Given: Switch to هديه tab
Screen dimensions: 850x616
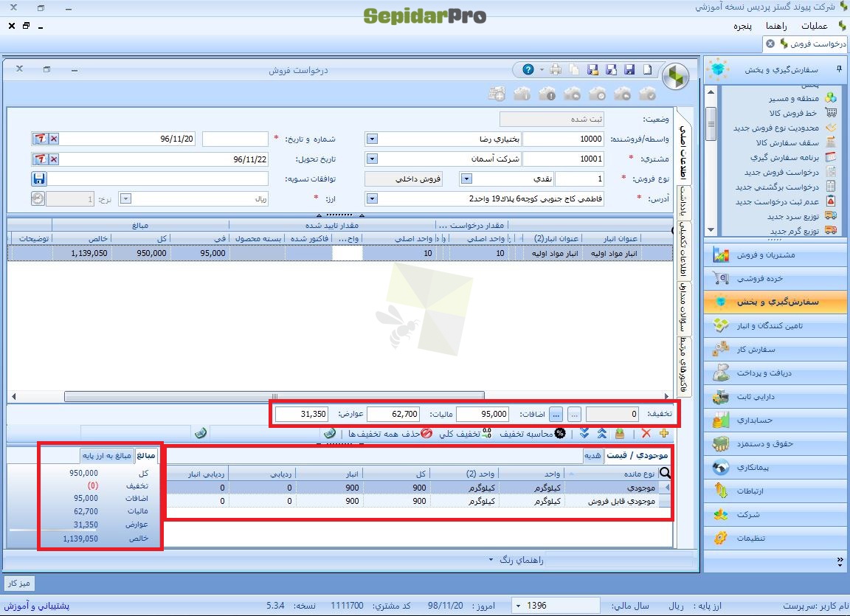Looking at the screenshot, I should click(x=593, y=456).
